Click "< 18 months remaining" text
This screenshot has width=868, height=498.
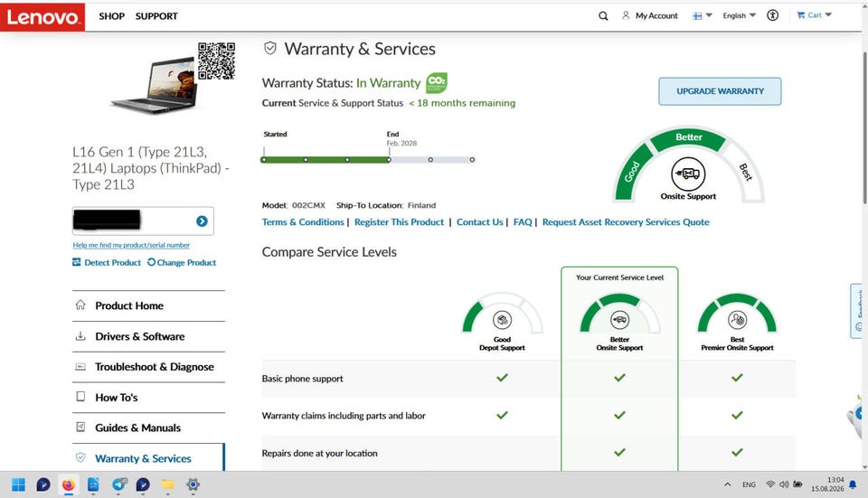(x=462, y=103)
